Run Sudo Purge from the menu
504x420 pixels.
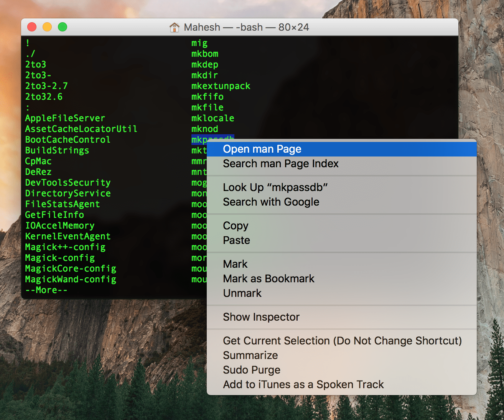point(251,370)
